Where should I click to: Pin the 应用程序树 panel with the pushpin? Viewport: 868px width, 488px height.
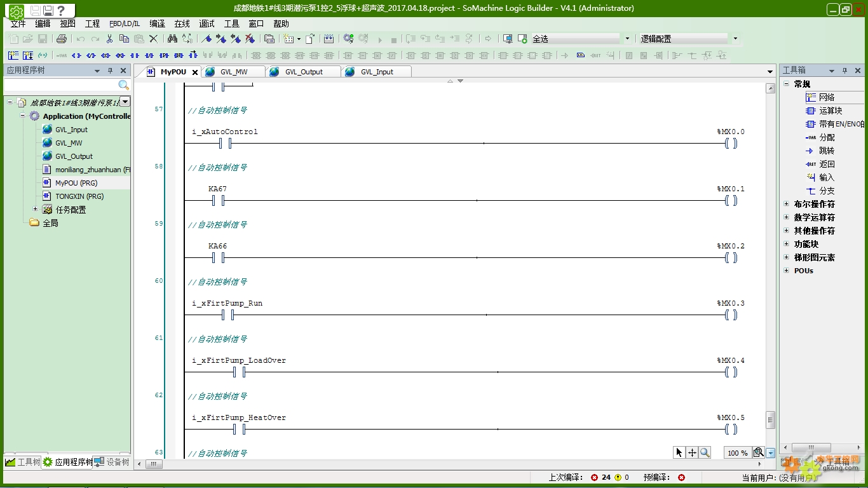tap(110, 71)
